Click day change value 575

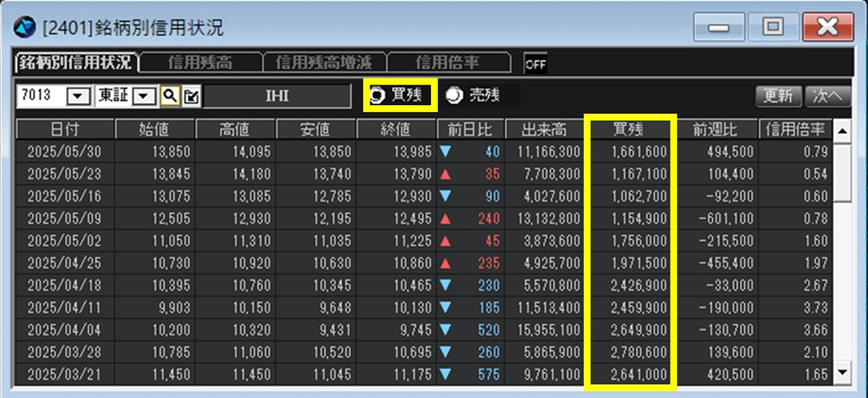tap(488, 373)
